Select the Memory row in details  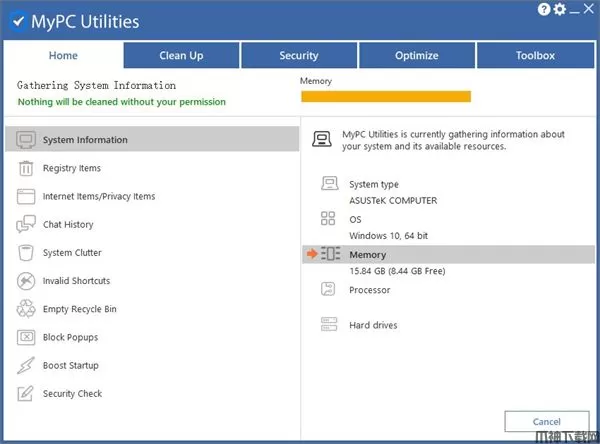coord(367,255)
